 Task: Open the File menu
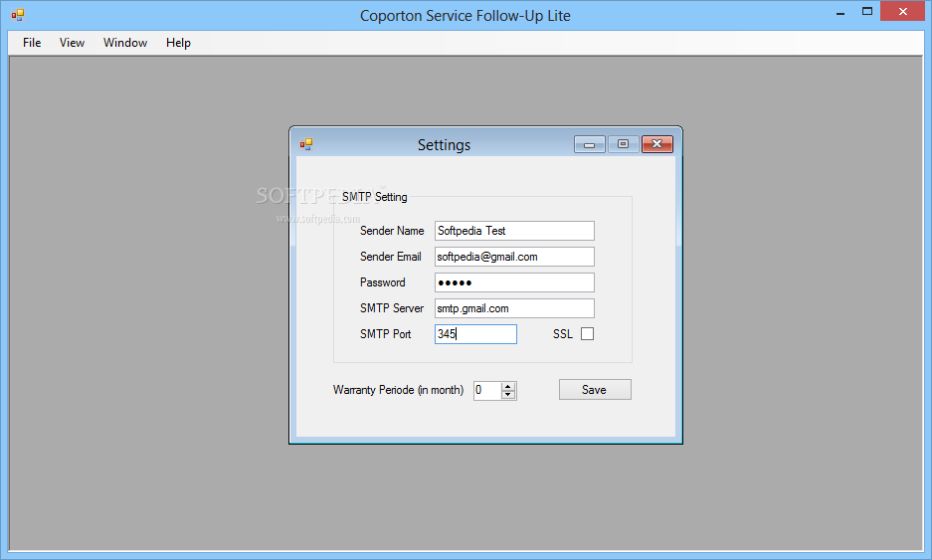pyautogui.click(x=32, y=43)
